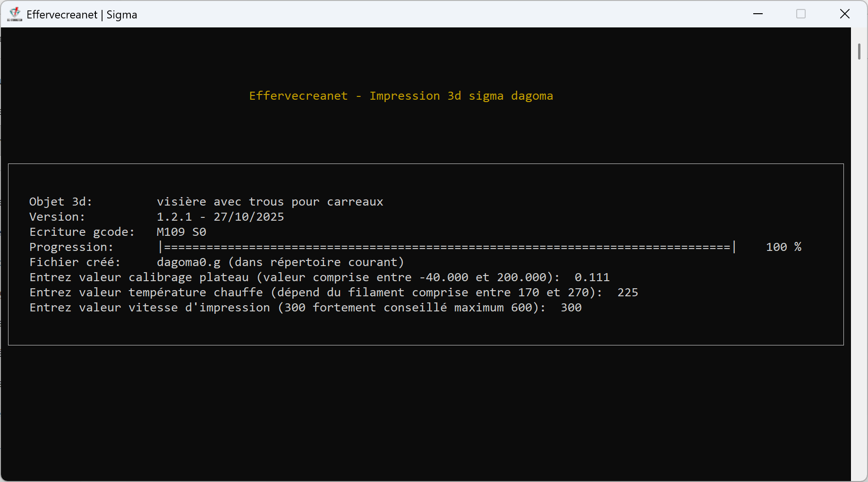
Task: Click the progression bar of equal signs
Action: pyautogui.click(x=447, y=247)
